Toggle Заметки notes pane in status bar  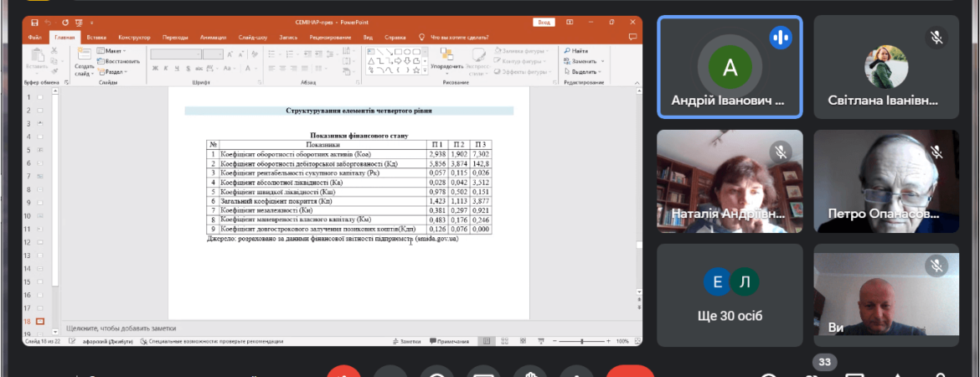tap(406, 341)
